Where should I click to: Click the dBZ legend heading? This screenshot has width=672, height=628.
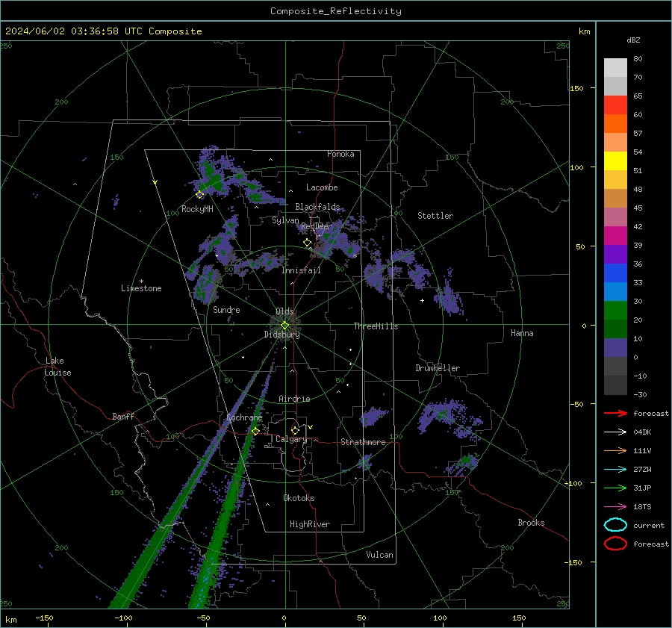(x=633, y=40)
